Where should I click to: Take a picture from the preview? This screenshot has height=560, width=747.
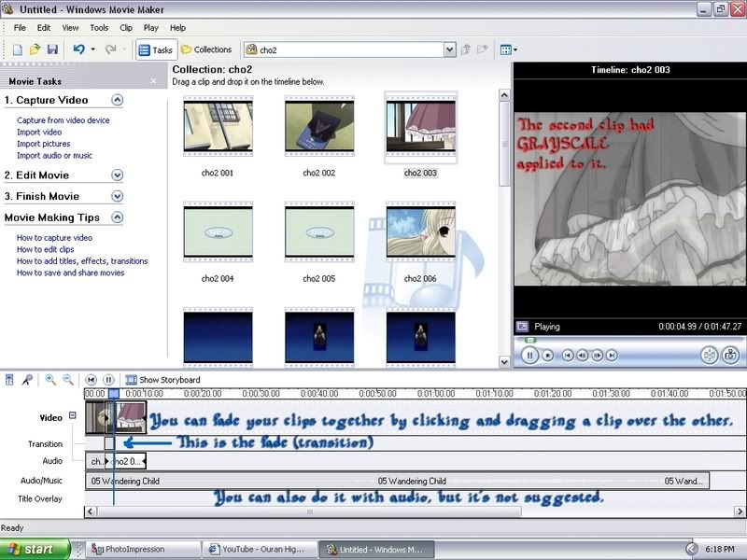coord(731,355)
